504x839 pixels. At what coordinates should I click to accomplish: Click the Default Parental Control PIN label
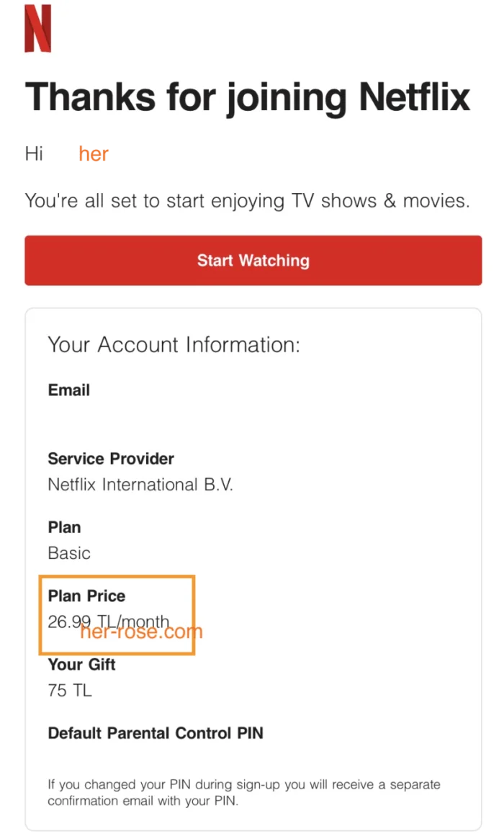pos(156,733)
